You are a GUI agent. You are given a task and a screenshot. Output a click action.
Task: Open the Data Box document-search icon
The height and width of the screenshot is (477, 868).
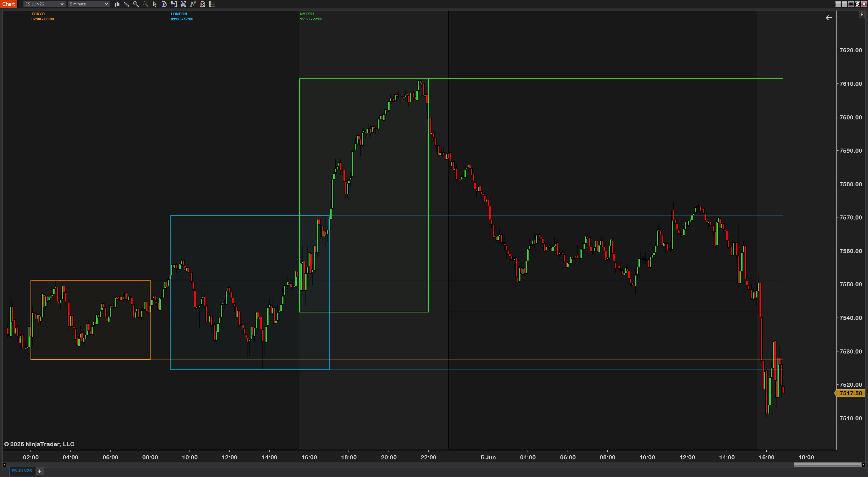point(164,4)
